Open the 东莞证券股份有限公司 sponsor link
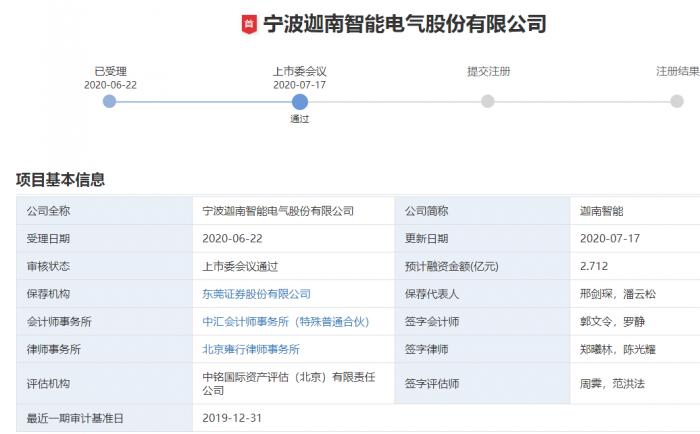 (x=256, y=294)
